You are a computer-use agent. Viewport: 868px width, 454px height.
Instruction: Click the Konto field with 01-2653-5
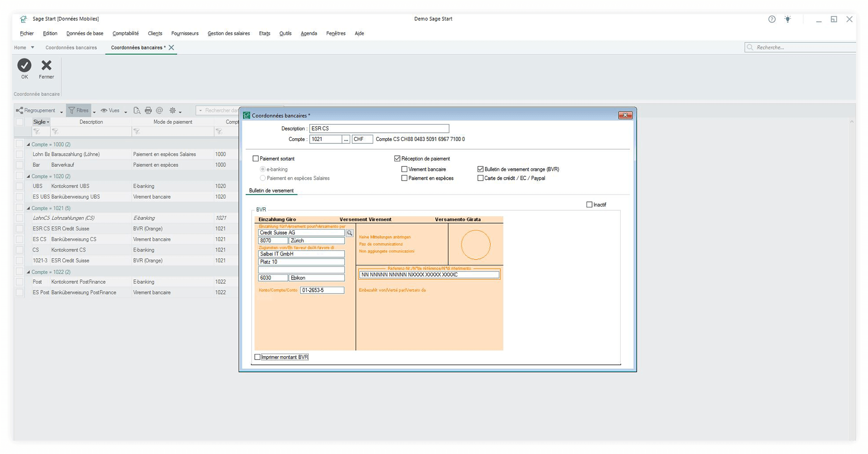(x=322, y=290)
